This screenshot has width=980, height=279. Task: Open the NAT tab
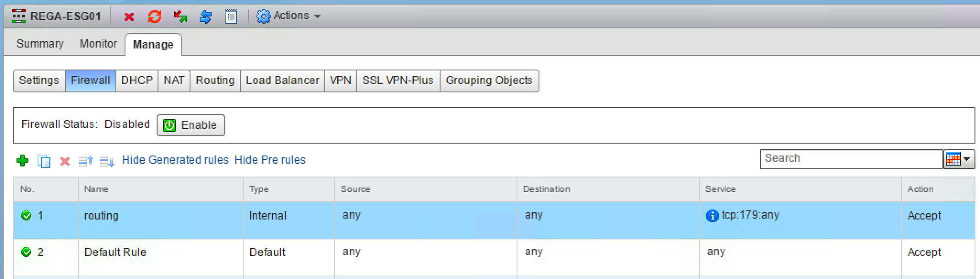[x=174, y=80]
